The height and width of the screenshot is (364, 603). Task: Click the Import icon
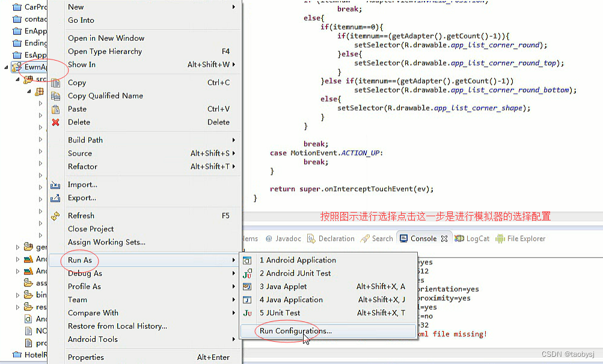(x=55, y=185)
